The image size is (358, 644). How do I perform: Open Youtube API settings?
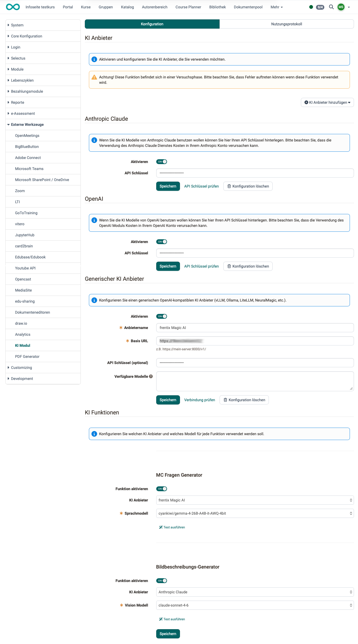[43, 268]
